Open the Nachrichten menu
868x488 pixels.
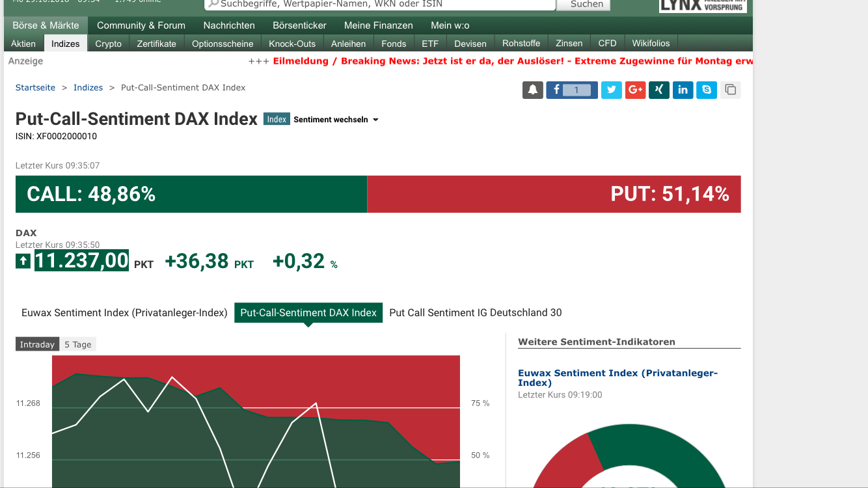click(228, 25)
